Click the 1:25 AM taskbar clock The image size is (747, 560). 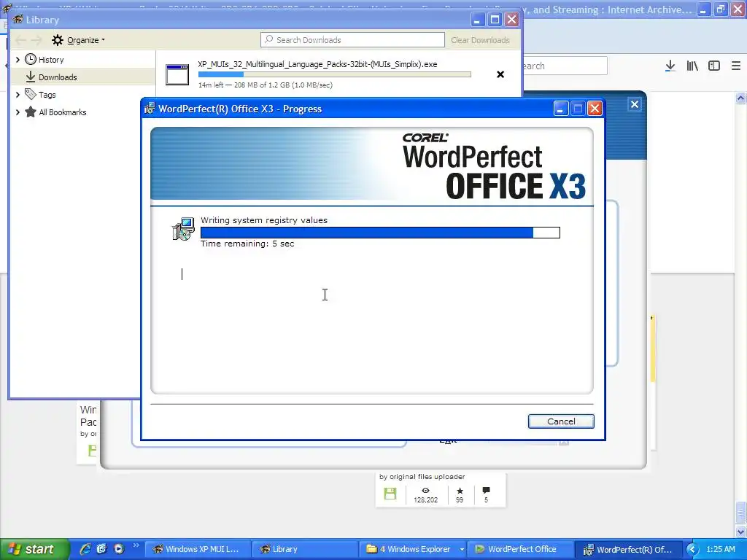pyautogui.click(x=720, y=549)
